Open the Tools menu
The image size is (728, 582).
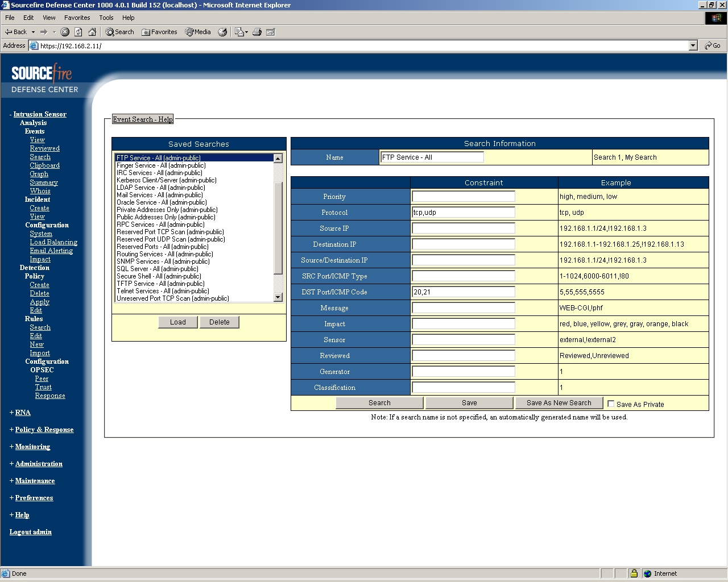(x=106, y=18)
